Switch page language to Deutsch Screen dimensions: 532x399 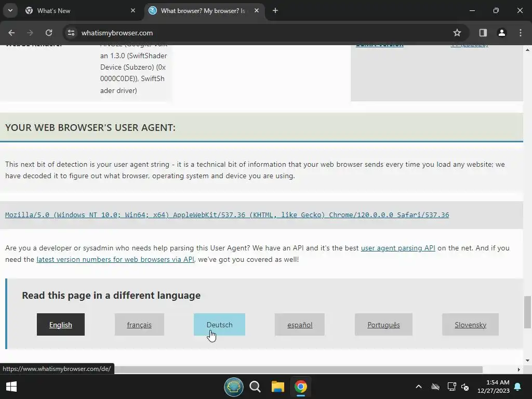[x=220, y=324]
